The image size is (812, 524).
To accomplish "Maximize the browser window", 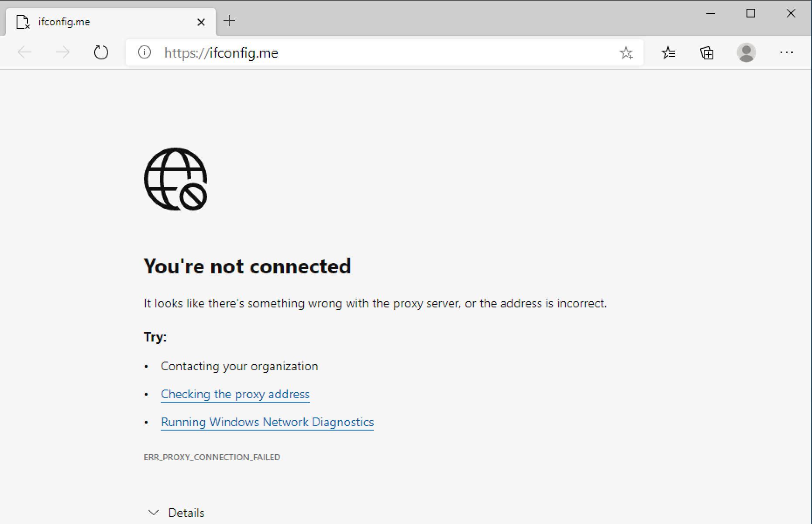I will tap(751, 14).
